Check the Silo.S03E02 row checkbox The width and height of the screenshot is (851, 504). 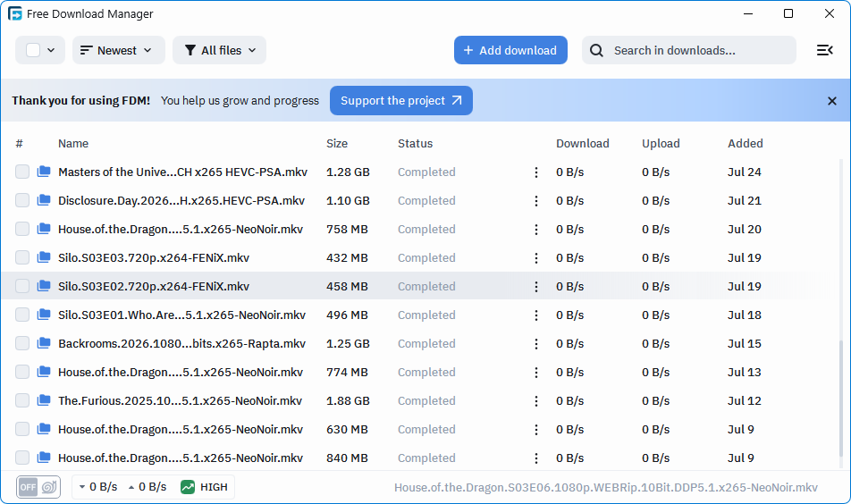[x=22, y=286]
